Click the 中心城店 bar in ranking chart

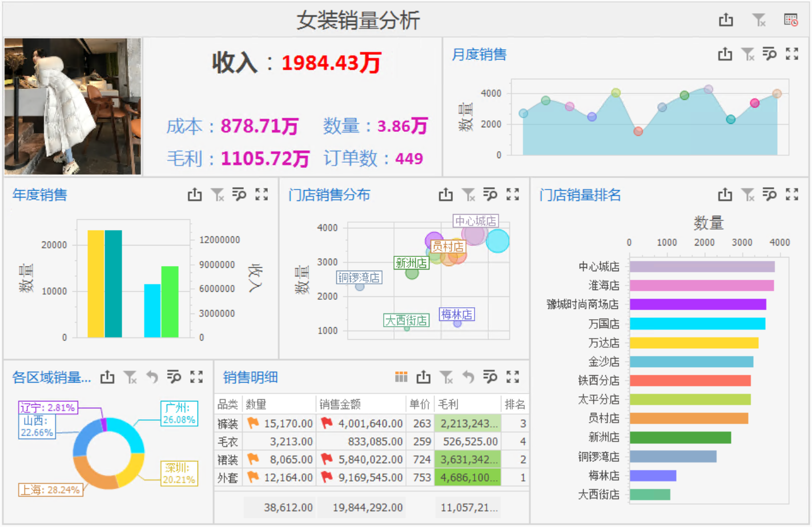(702, 267)
